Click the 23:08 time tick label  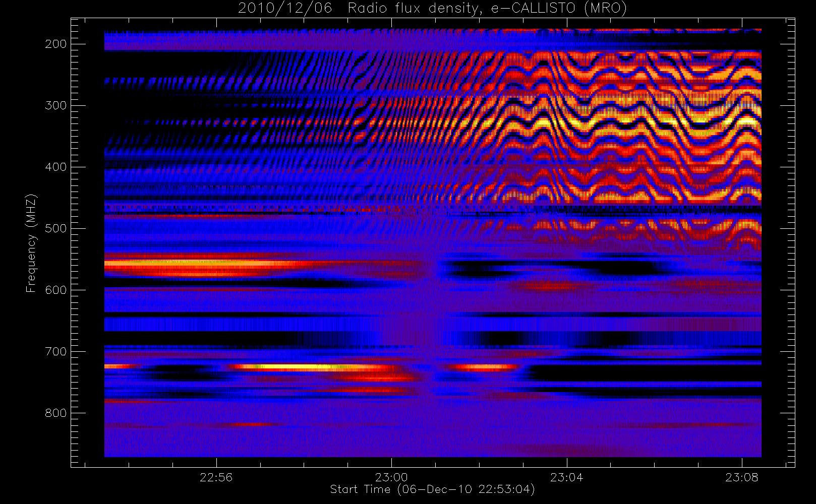pyautogui.click(x=742, y=477)
